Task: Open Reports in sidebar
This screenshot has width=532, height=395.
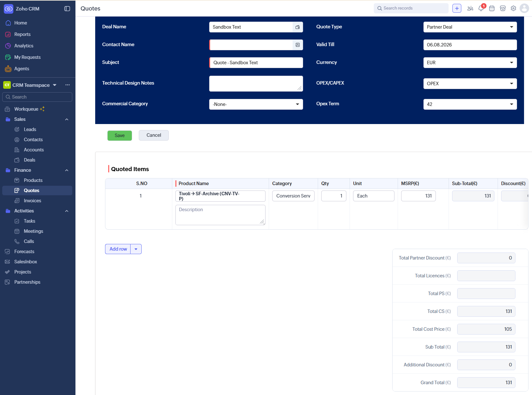Action: click(x=22, y=34)
